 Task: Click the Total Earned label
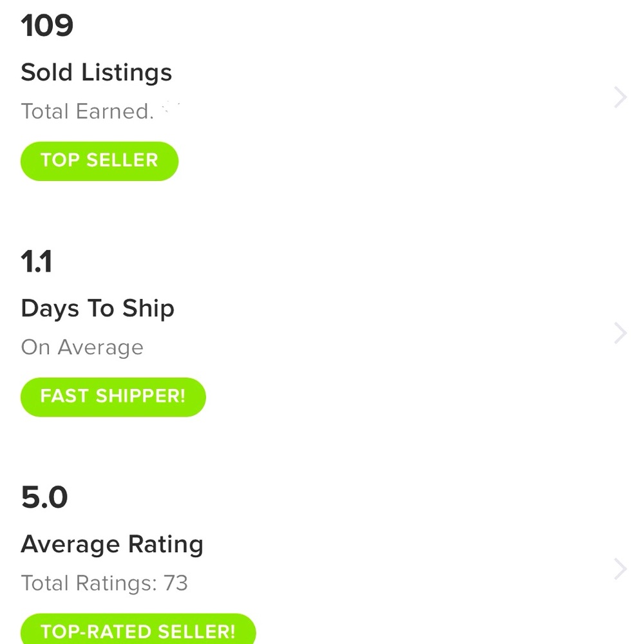tap(87, 111)
